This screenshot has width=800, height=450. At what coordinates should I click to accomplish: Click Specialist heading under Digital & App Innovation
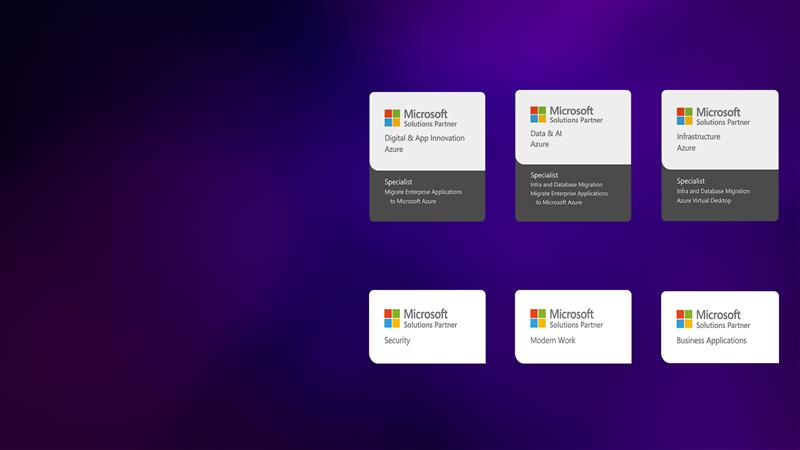pos(399,182)
